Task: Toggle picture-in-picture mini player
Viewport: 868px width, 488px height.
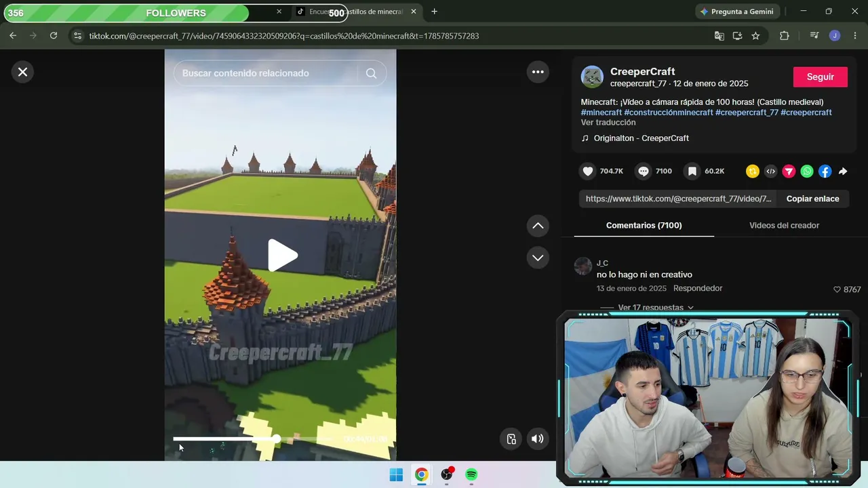Action: point(511,439)
